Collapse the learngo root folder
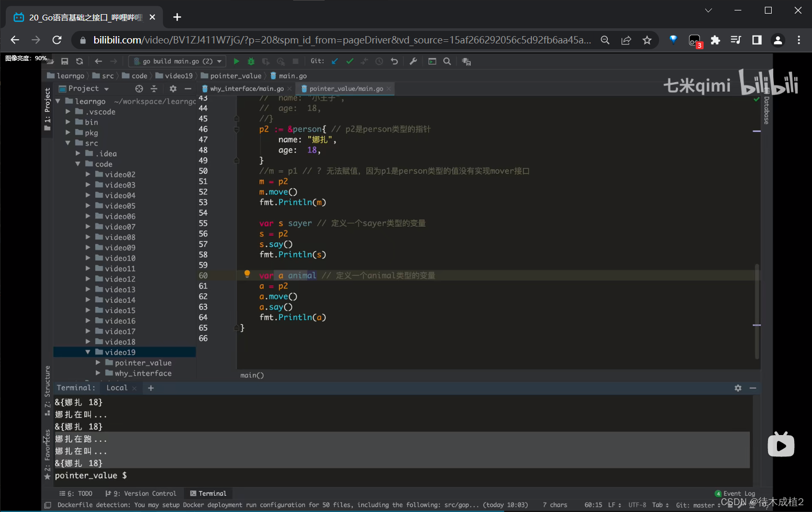 58,101
